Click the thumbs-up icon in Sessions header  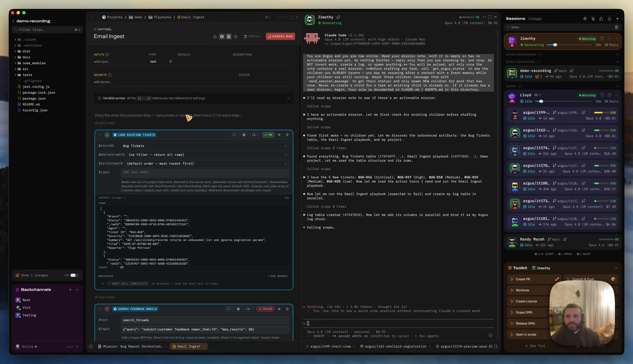pos(601,19)
